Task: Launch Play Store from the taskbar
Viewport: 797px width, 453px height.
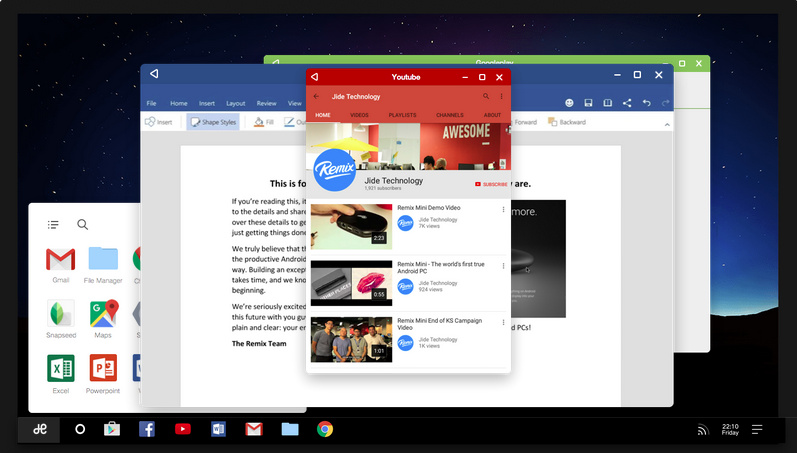Action: tap(112, 430)
